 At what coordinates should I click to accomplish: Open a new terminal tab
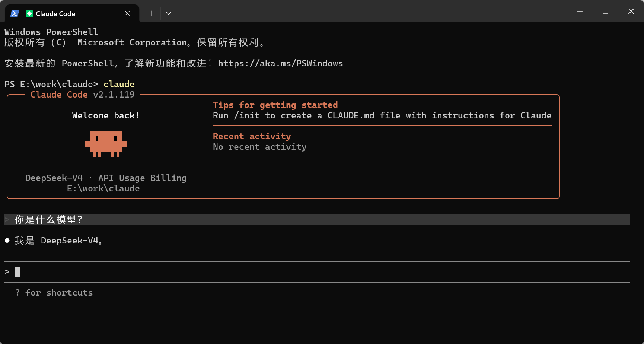152,13
